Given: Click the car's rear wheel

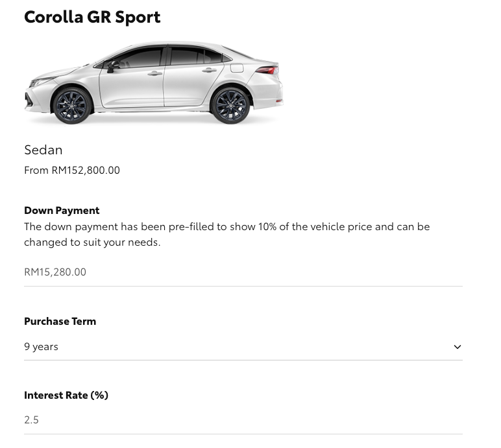Looking at the screenshot, I should click(229, 104).
